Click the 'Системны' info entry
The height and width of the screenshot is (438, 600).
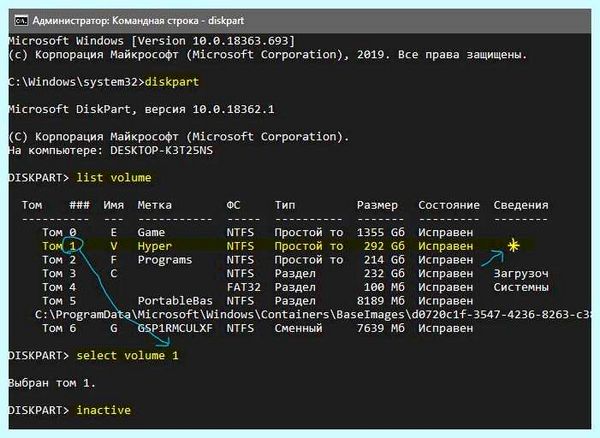(x=521, y=287)
